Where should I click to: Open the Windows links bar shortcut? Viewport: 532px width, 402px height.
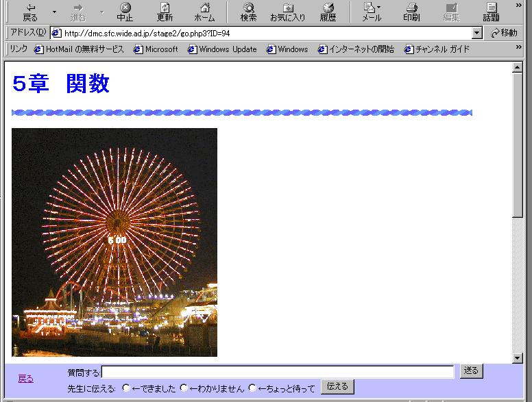pos(287,49)
